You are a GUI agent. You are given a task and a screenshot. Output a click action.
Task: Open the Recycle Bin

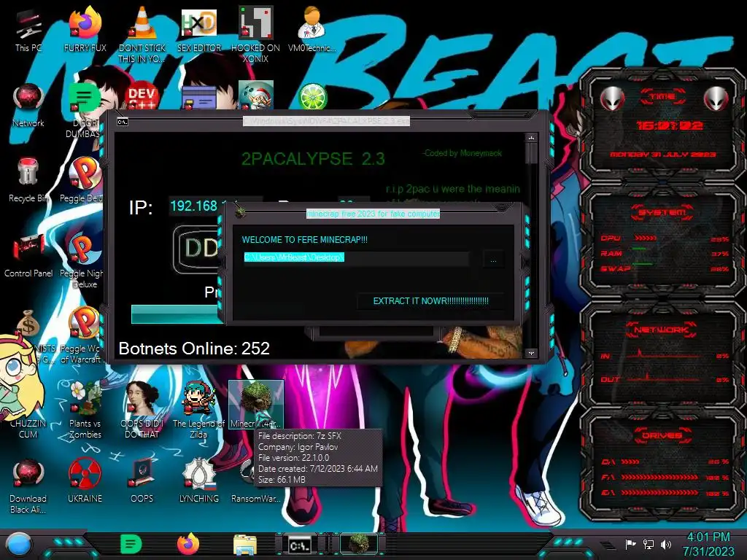tap(28, 181)
